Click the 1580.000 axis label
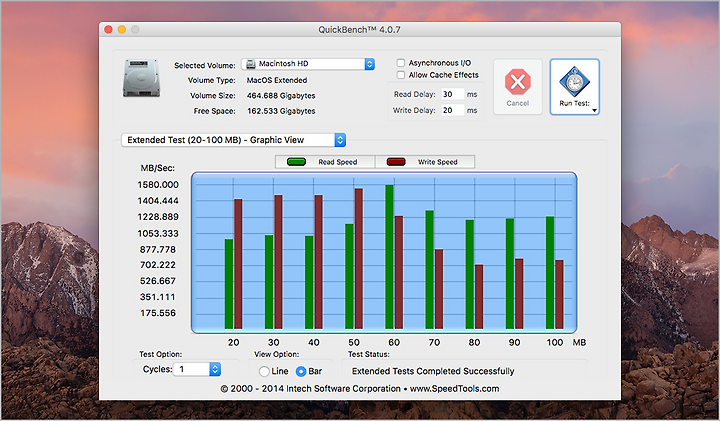Screen dimensions: 720x421 point(158,185)
